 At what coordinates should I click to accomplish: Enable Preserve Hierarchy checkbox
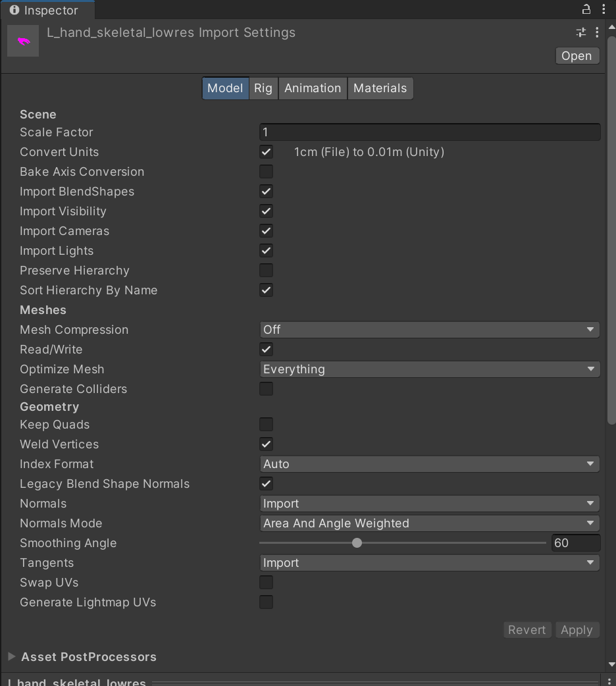point(266,270)
